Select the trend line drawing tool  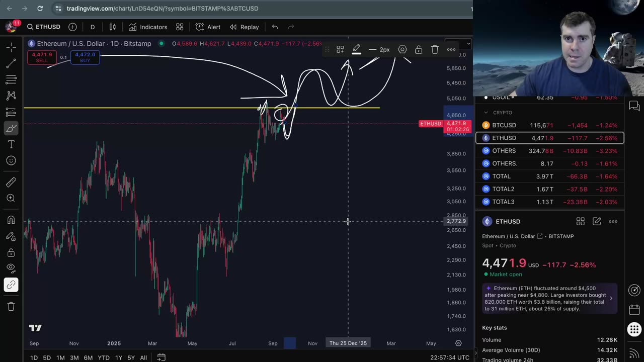point(11,63)
